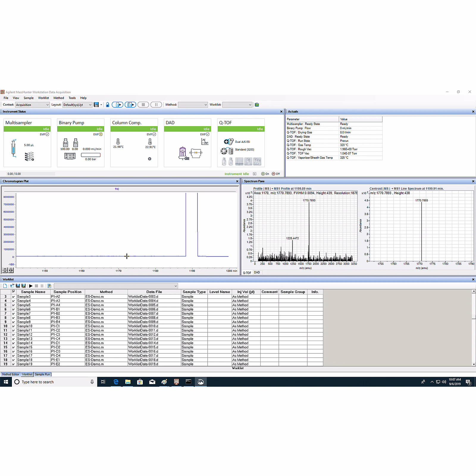
Task: Open the Tools menu
Action: [x=72, y=98]
